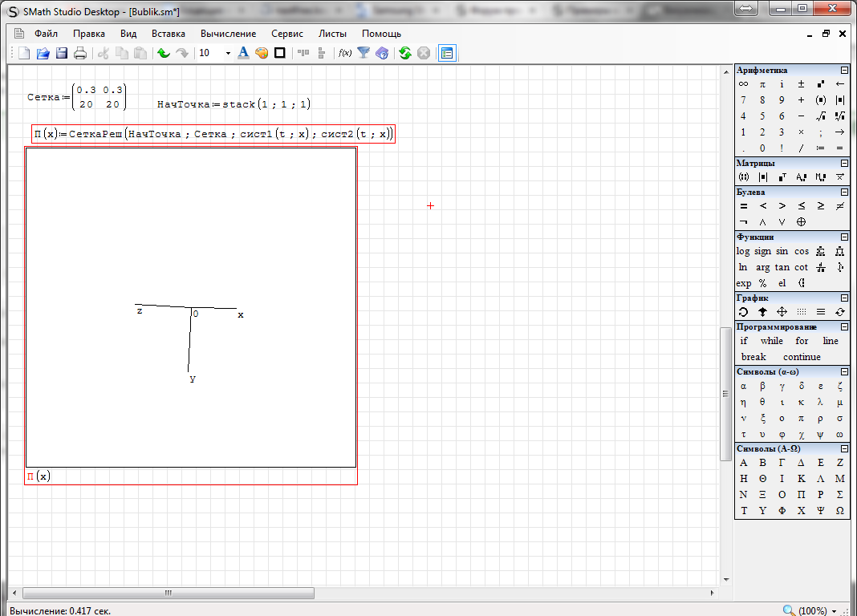
Task: Open the font size dropdown
Action: click(228, 53)
